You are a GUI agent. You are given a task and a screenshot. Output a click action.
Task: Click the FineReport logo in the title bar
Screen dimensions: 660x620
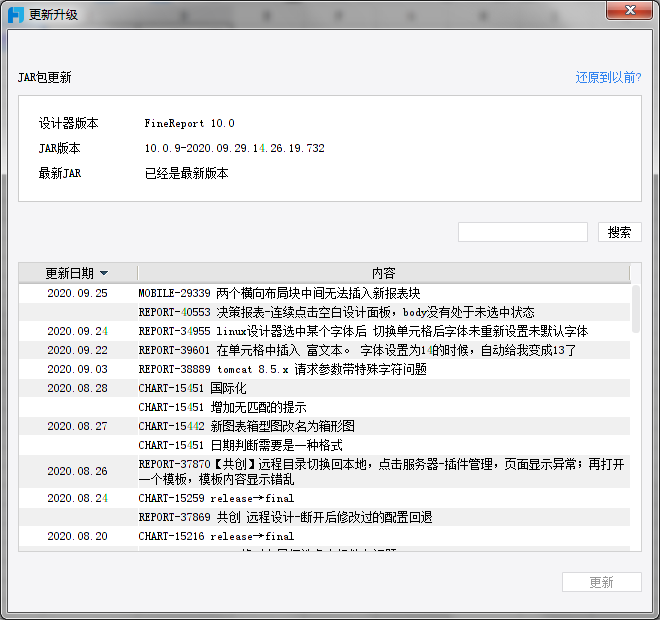[x=16, y=14]
